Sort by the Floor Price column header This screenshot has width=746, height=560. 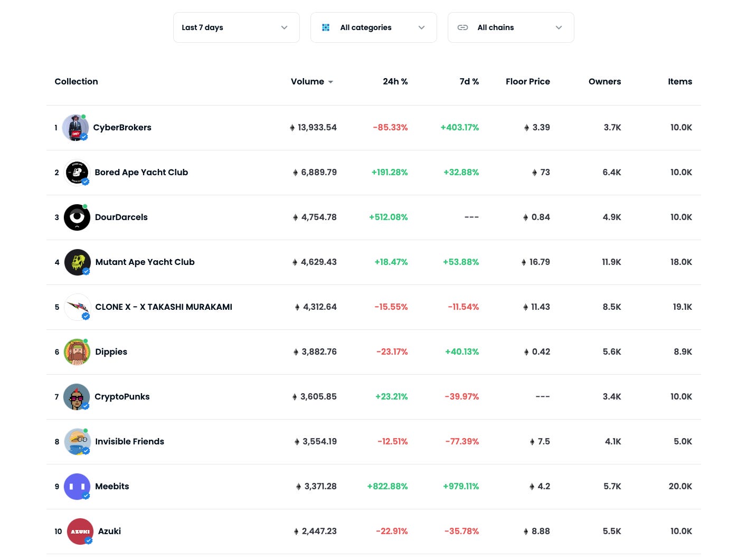coord(527,81)
